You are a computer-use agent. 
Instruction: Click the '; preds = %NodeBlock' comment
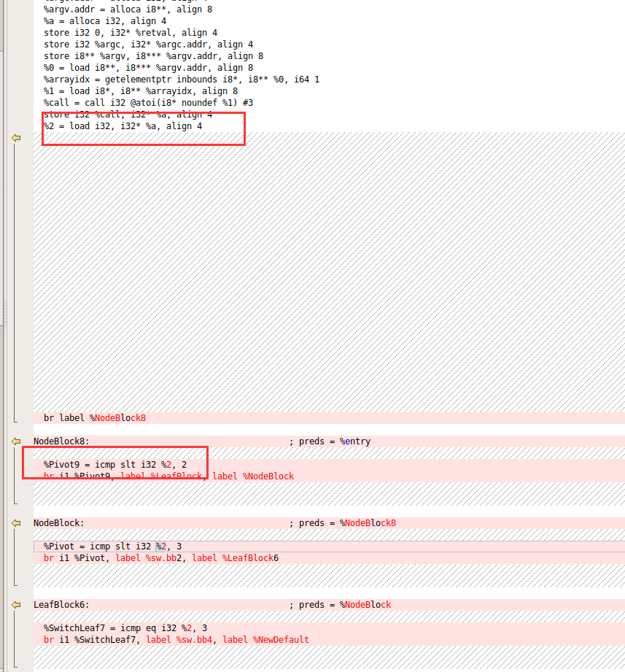(x=340, y=605)
